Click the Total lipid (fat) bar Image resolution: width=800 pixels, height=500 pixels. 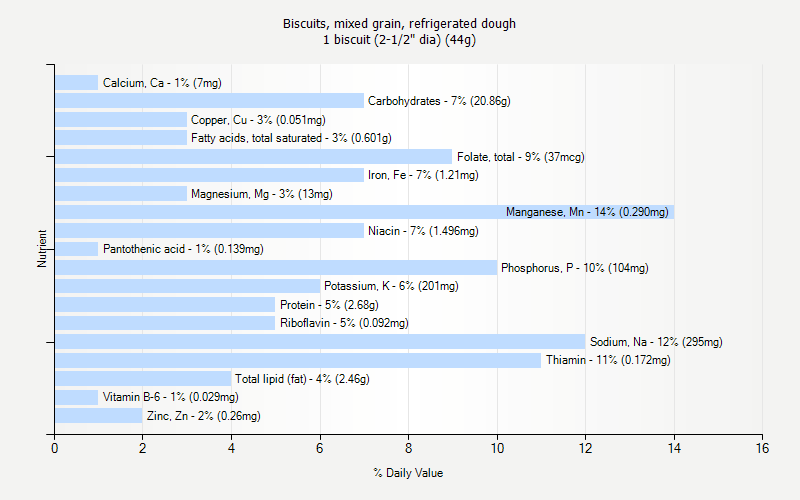tap(143, 379)
